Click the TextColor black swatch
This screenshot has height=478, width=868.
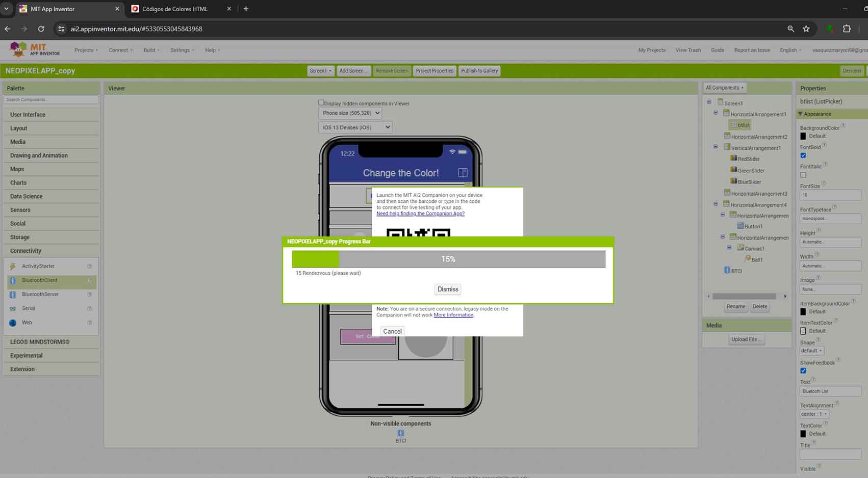[x=803, y=434]
